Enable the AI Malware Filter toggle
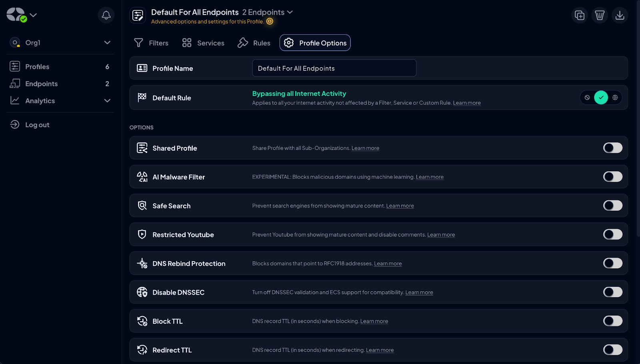The height and width of the screenshot is (364, 640). [613, 177]
